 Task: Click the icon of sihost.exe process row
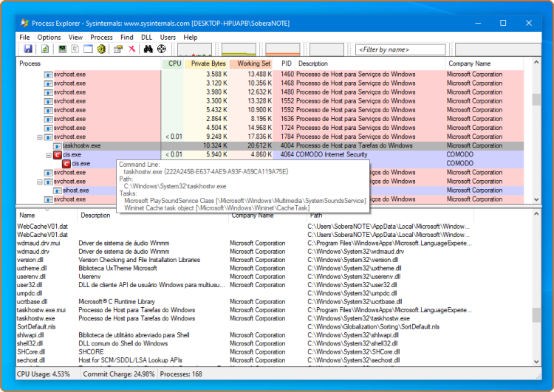coord(57,190)
